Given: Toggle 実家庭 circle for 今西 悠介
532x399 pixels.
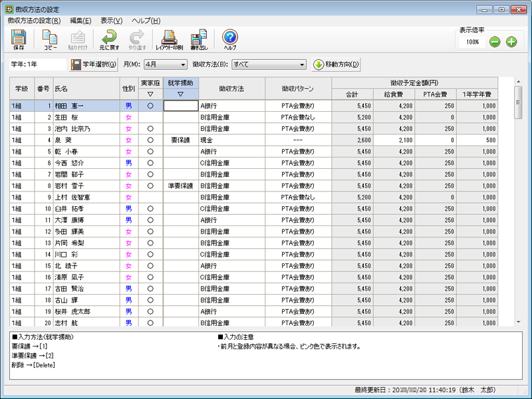Looking at the screenshot, I should click(151, 163).
